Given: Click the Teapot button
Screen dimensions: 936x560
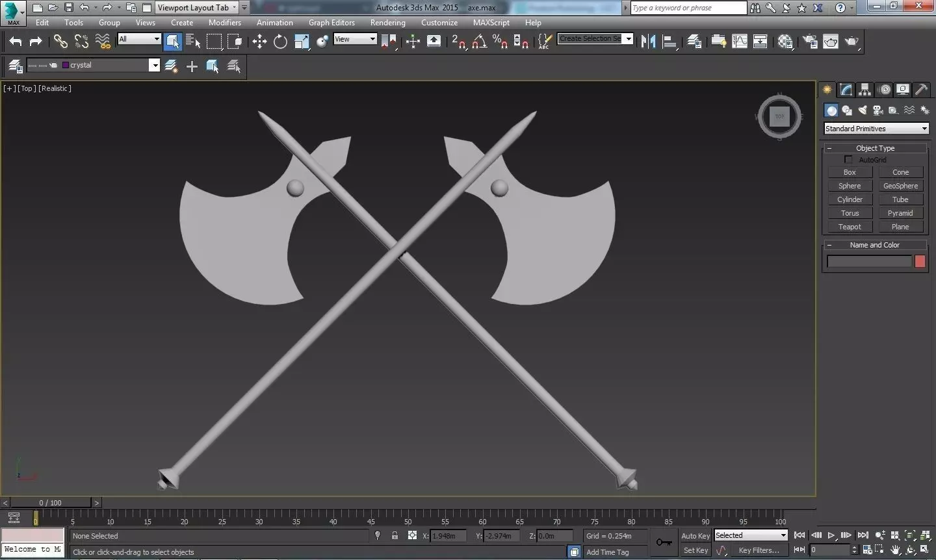Looking at the screenshot, I should 850,227.
